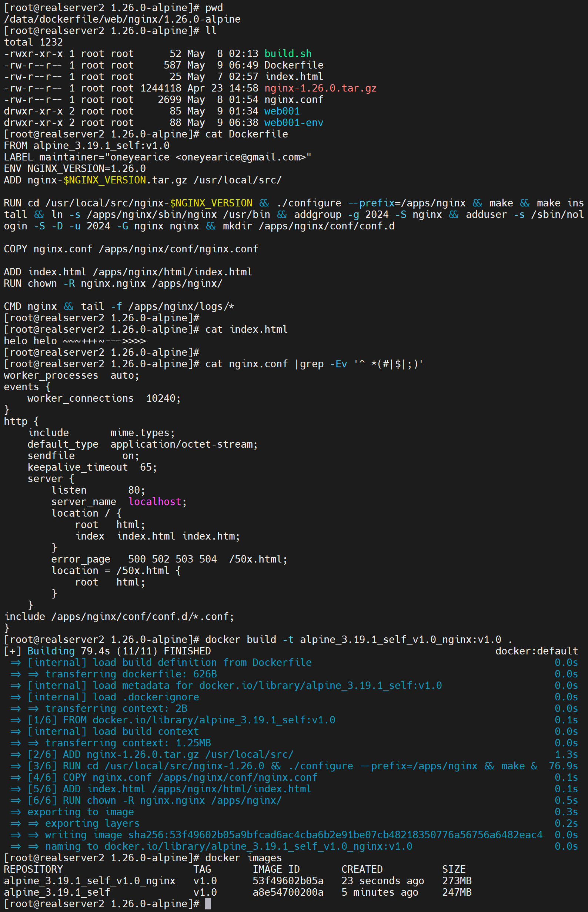Click the cursor block at the last prompt

208,904
